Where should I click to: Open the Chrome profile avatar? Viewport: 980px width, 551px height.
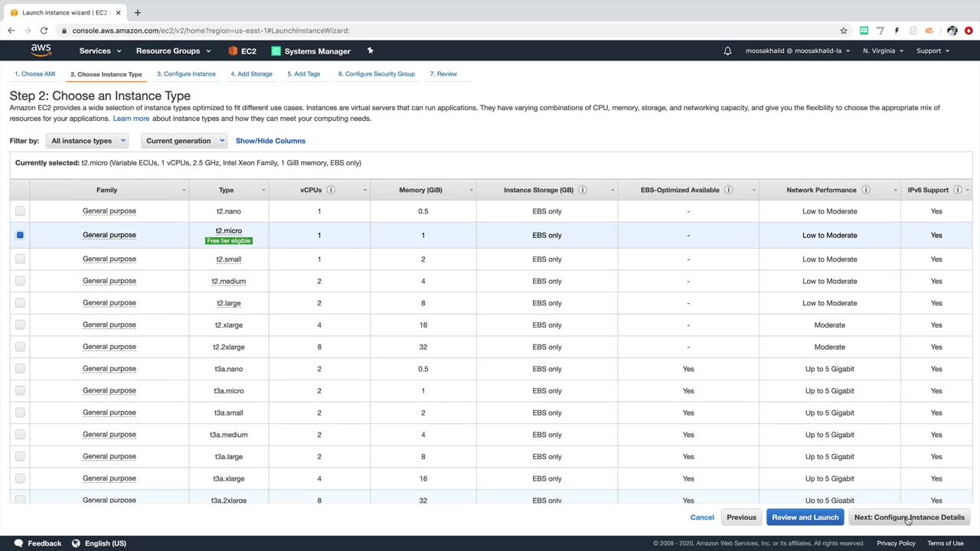point(952,31)
